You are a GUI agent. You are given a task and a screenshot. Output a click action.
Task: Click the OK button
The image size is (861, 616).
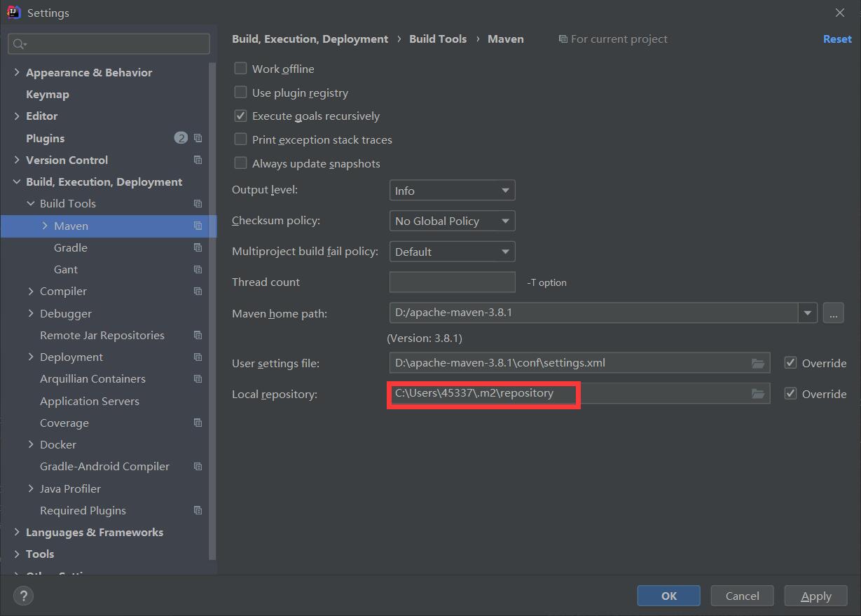(x=669, y=596)
